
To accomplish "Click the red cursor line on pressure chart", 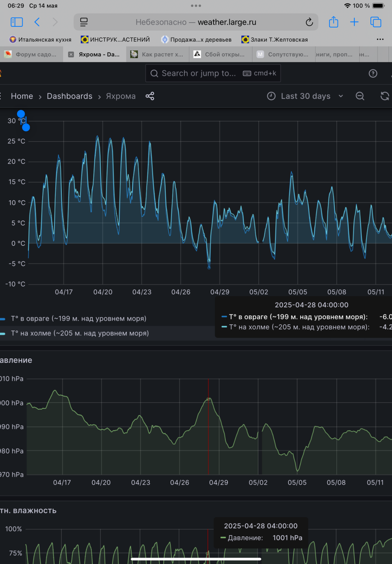I will (208, 427).
